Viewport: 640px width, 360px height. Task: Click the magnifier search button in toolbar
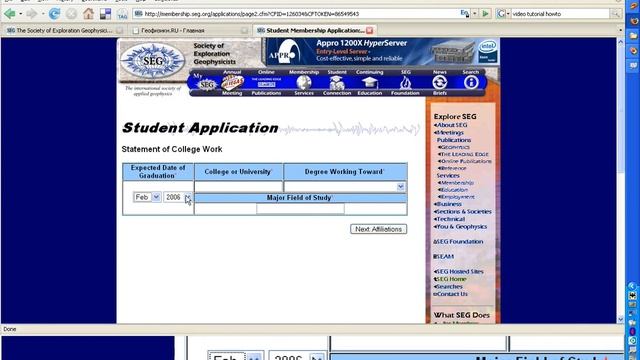pyautogui.click(x=615, y=14)
